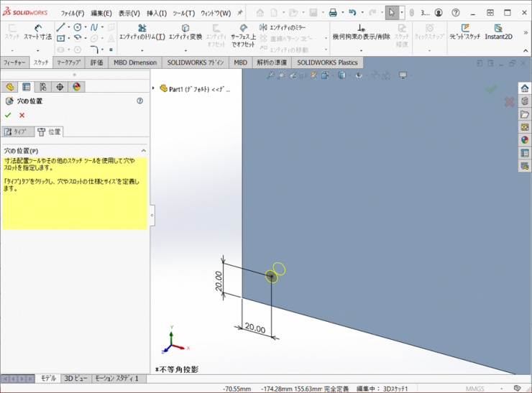This screenshot has width=532, height=393.
Task: Open the Design Library in task pane
Action: click(x=525, y=101)
